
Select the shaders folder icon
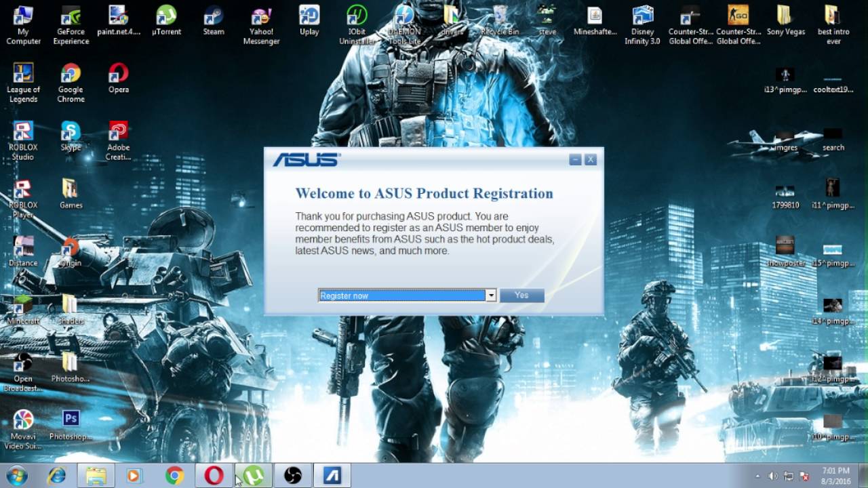point(71,310)
